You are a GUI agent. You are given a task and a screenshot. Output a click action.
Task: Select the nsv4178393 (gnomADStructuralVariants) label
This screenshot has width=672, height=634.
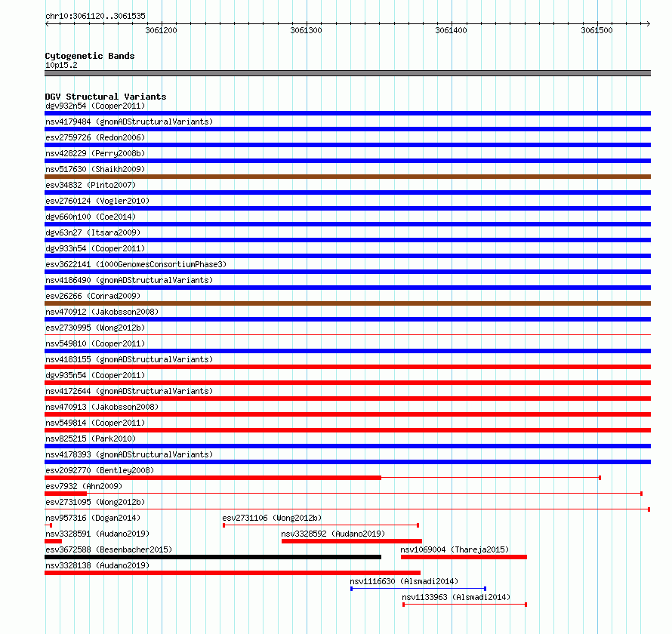pyautogui.click(x=129, y=454)
